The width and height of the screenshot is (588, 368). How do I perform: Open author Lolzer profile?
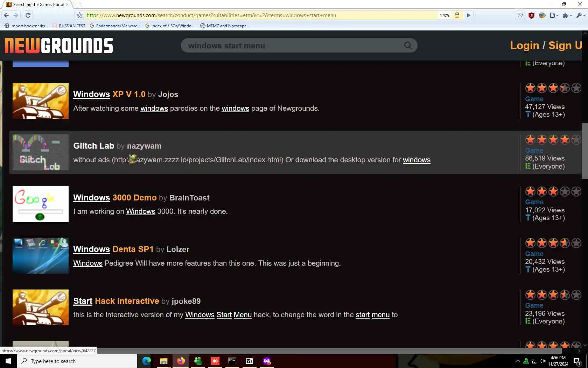[178, 250]
